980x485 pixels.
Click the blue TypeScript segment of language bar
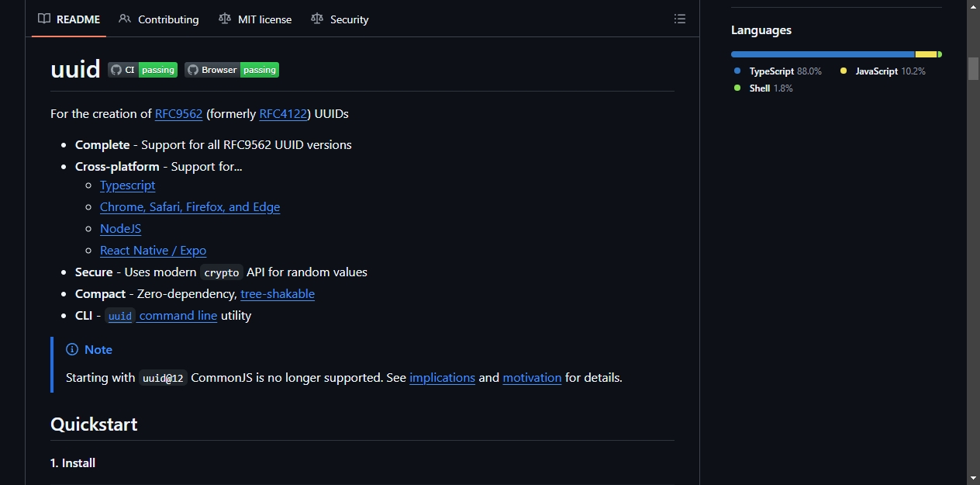tap(823, 54)
